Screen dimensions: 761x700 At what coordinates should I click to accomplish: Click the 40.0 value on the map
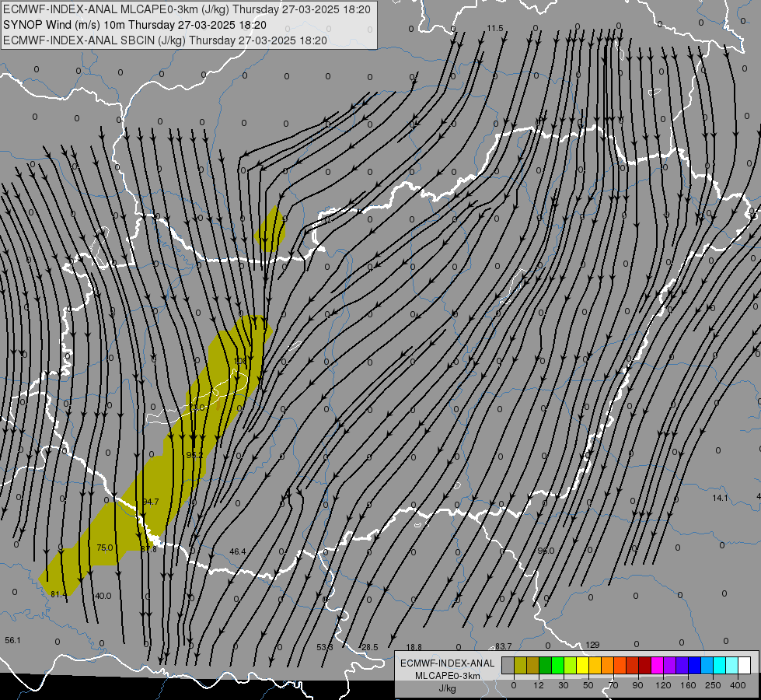point(103,596)
